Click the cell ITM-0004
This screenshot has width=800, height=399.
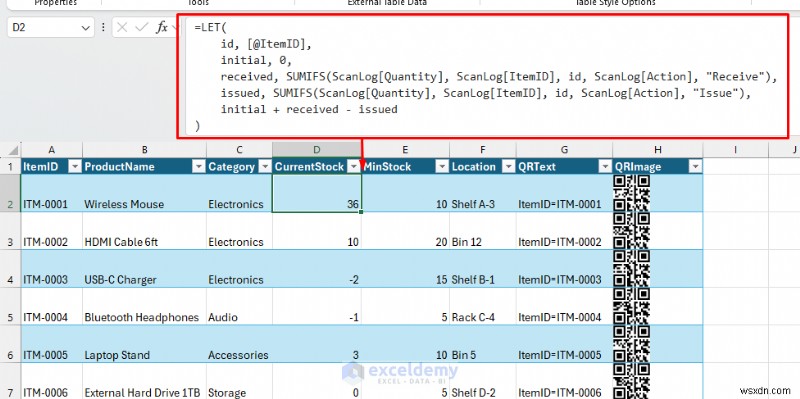[x=52, y=307]
